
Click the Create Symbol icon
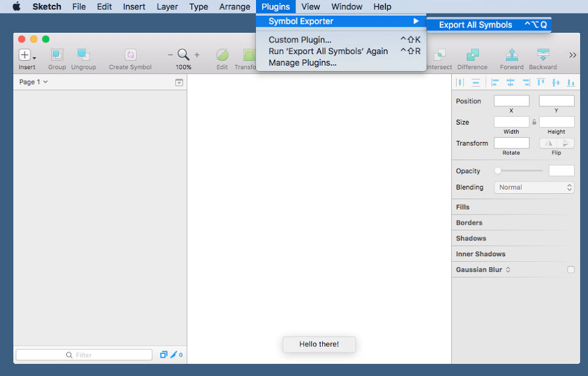click(130, 55)
